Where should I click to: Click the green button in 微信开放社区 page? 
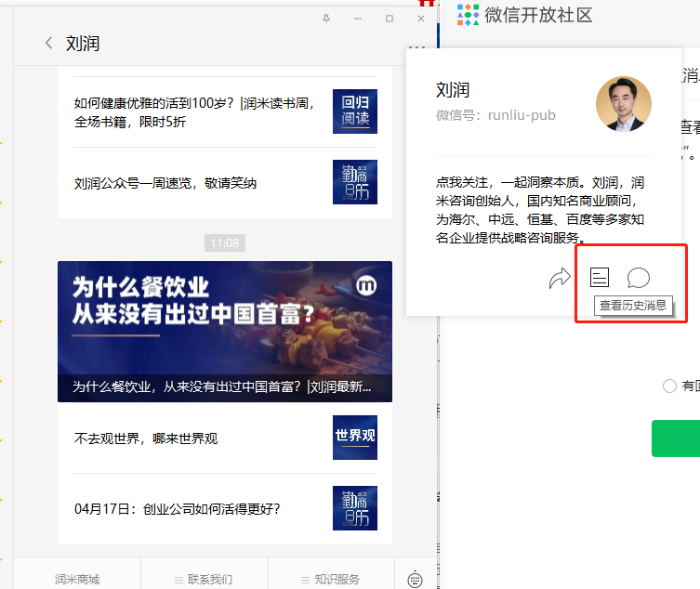click(676, 438)
